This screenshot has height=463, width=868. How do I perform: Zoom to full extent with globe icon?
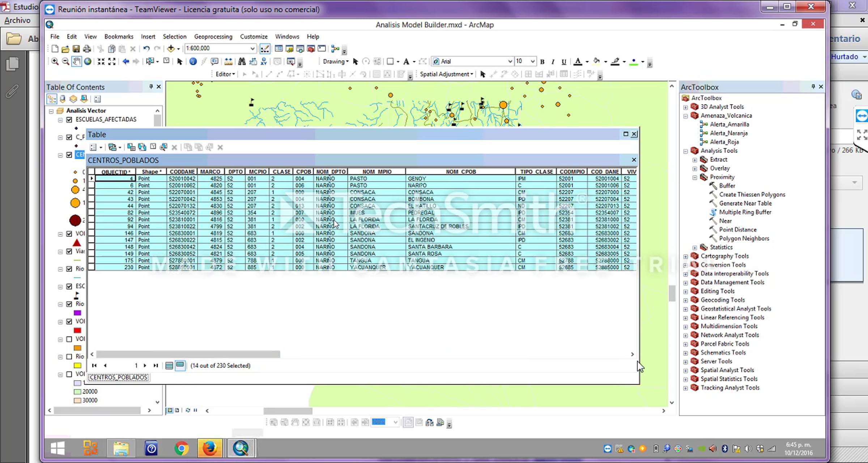pos(88,61)
